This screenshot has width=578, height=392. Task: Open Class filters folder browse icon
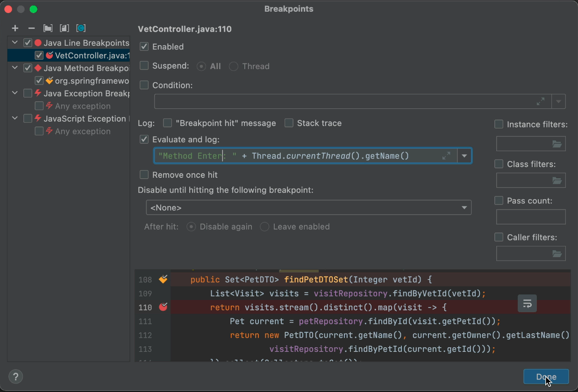[x=557, y=181]
